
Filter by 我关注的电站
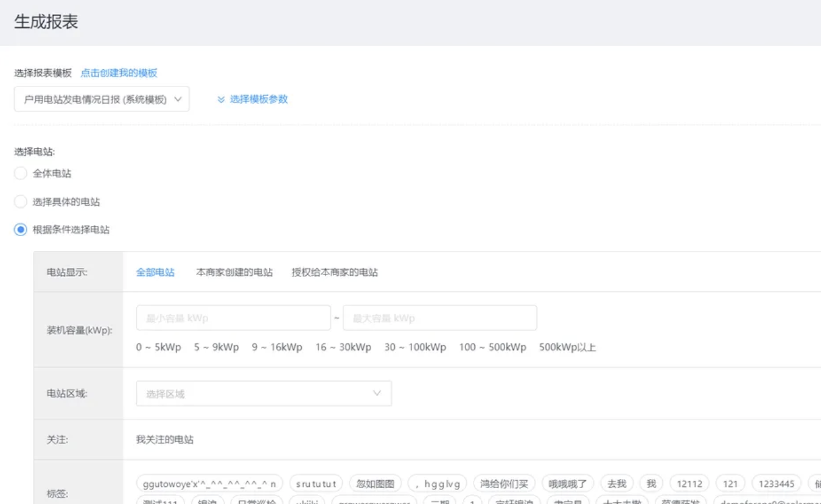(x=165, y=439)
